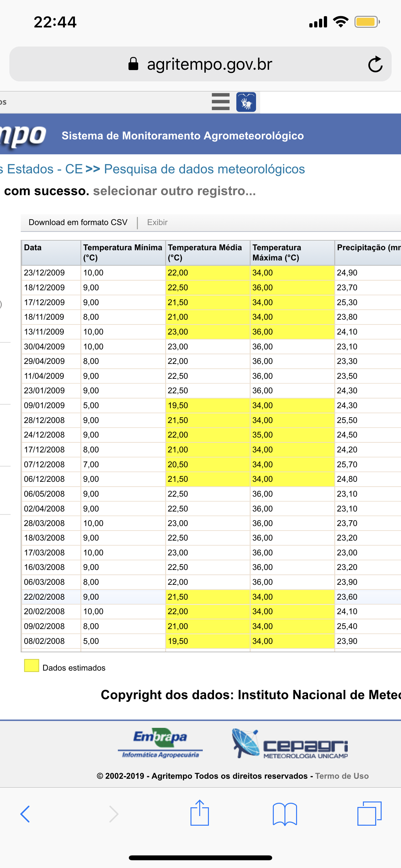
Task: Tap the Safari reload page icon
Action: 375,64
